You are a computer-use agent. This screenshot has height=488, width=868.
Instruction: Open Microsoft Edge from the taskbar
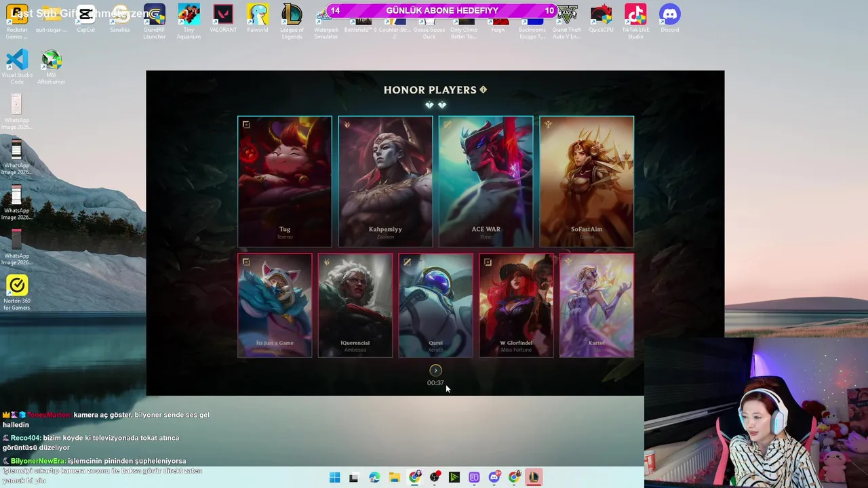point(374,477)
